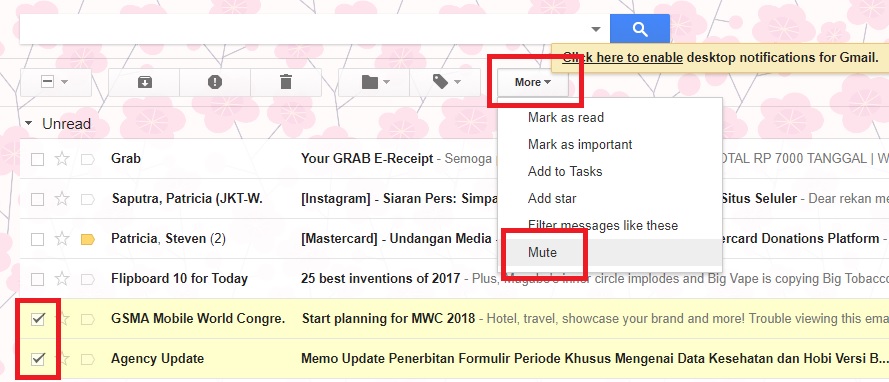889x382 pixels.
Task: Archive the selected conversations
Action: pos(145,82)
